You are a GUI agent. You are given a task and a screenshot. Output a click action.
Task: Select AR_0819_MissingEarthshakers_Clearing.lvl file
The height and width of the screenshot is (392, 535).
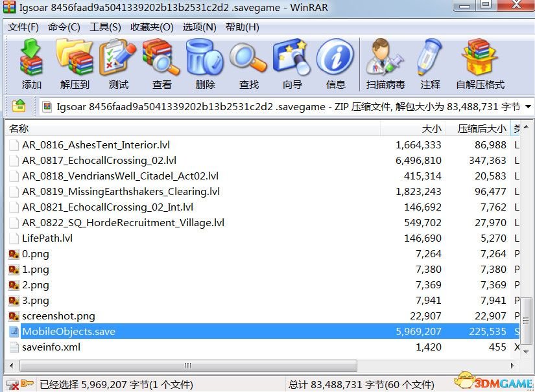click(x=121, y=192)
